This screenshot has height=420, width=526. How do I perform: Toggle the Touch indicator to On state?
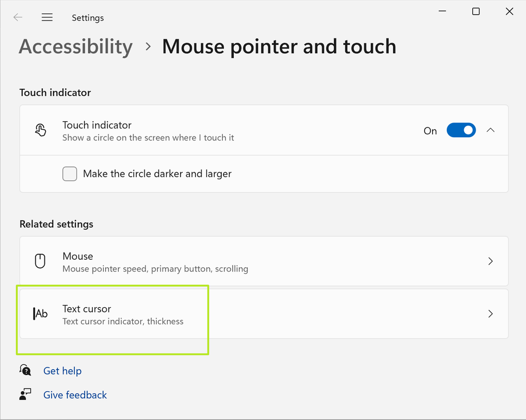pyautogui.click(x=461, y=130)
